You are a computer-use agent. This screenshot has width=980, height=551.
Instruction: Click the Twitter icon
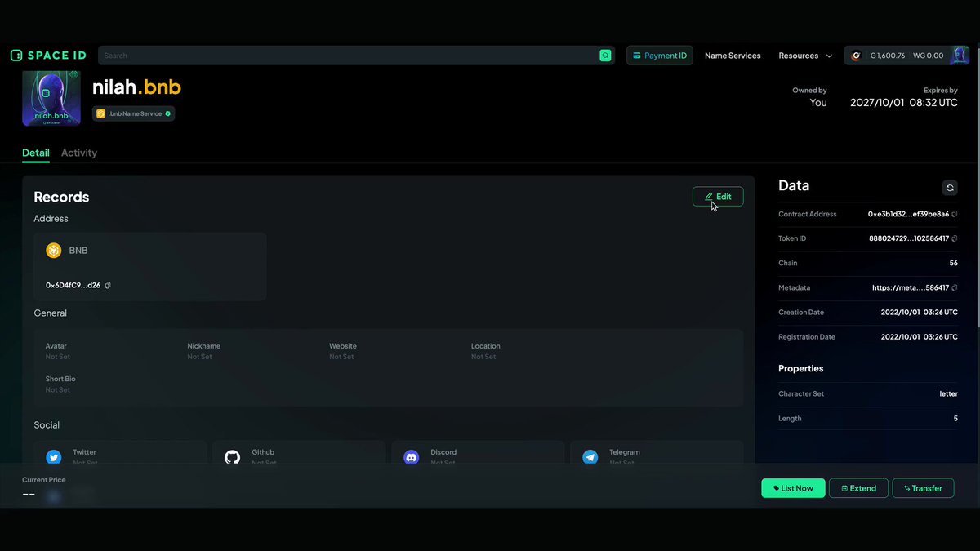pyautogui.click(x=54, y=457)
